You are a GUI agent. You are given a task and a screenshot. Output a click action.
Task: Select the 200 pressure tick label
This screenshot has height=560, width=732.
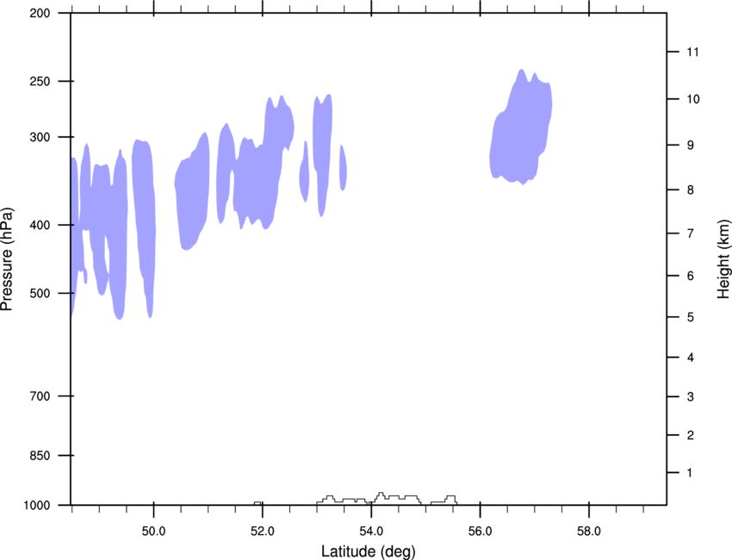tap(40, 13)
